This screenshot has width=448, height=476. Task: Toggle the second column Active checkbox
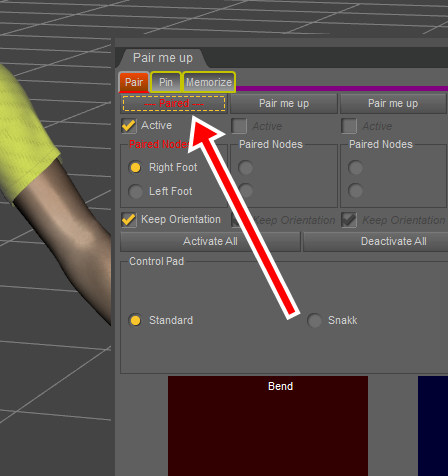click(x=239, y=126)
